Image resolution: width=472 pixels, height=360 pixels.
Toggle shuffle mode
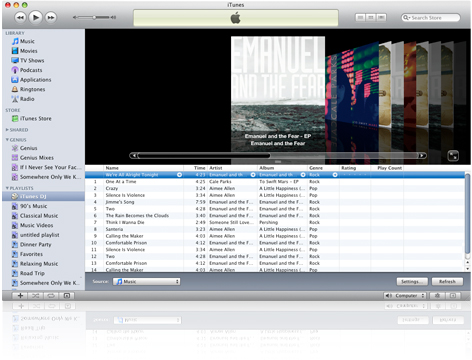pyautogui.click(x=35, y=296)
